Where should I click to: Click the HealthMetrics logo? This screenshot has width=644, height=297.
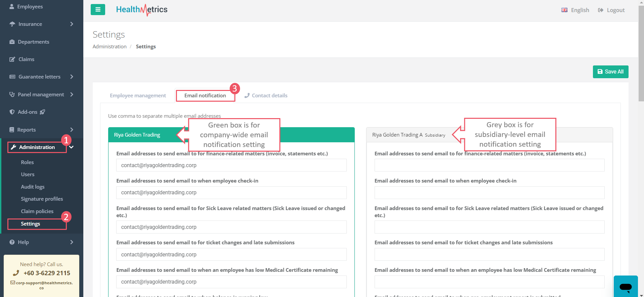[x=142, y=10]
